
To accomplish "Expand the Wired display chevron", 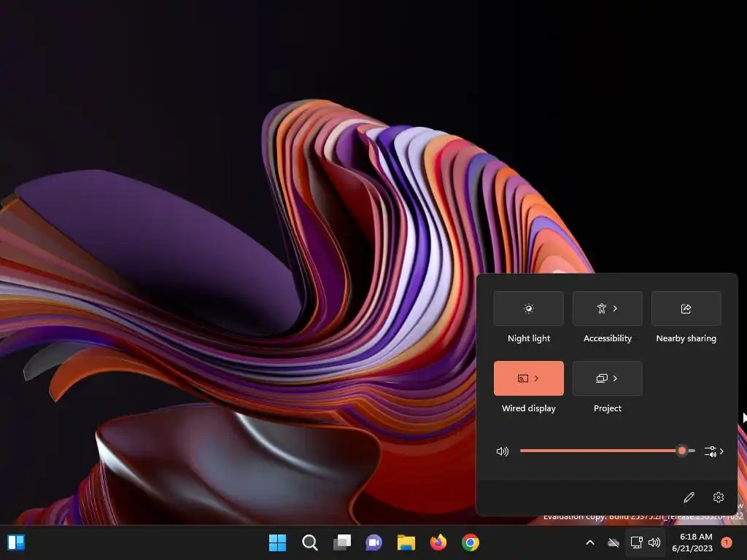I will (x=536, y=378).
